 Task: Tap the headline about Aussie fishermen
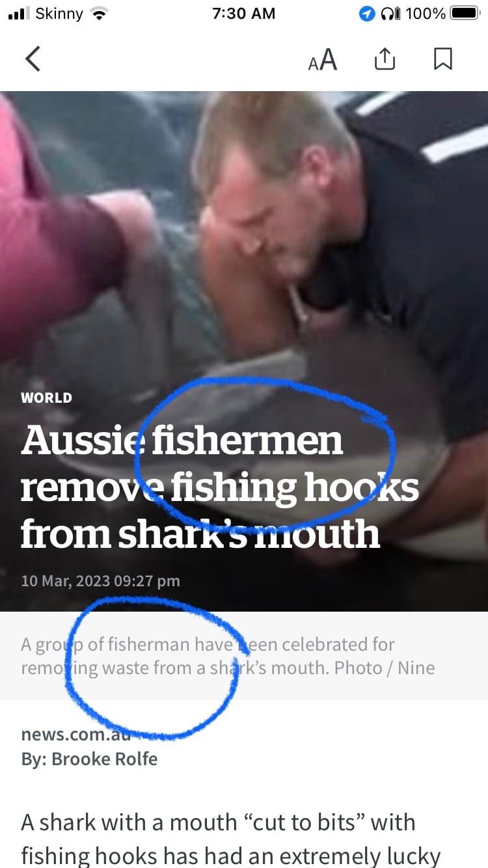click(220, 487)
